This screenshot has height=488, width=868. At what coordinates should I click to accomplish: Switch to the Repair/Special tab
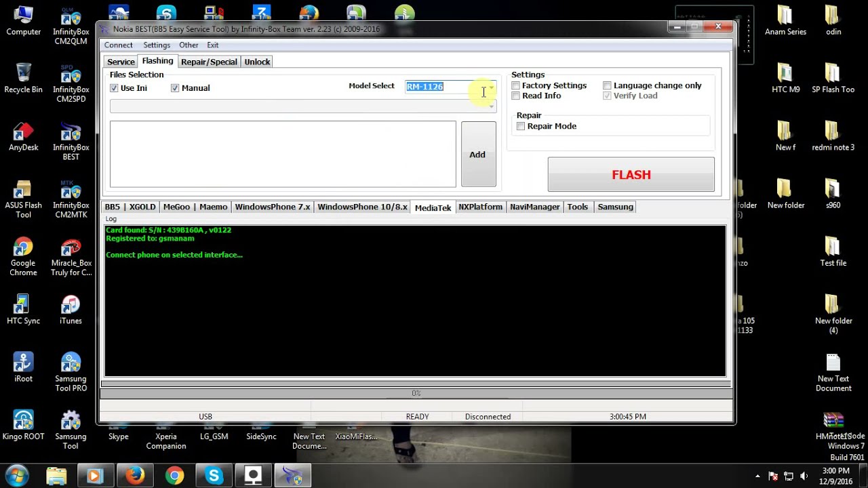pyautogui.click(x=209, y=62)
